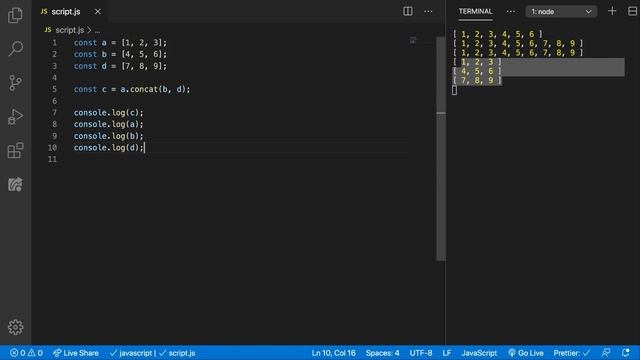Open notifications bell in status bar
The image size is (640, 360).
[626, 353]
